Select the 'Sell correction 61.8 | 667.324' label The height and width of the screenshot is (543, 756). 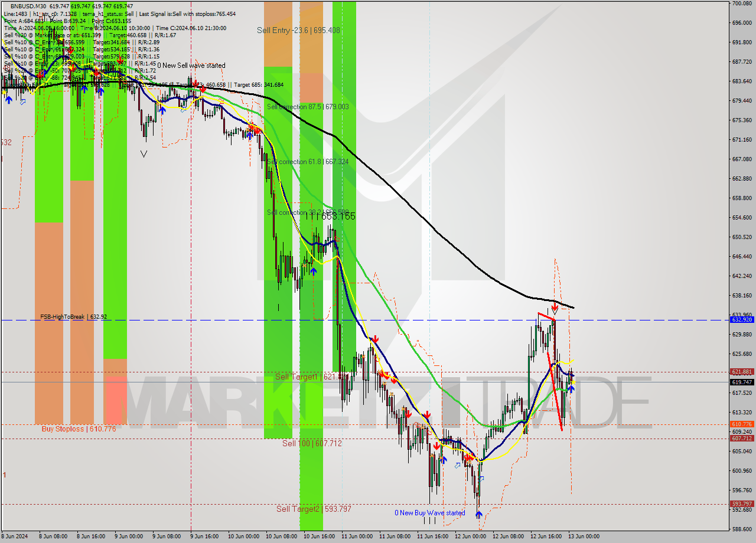click(308, 161)
